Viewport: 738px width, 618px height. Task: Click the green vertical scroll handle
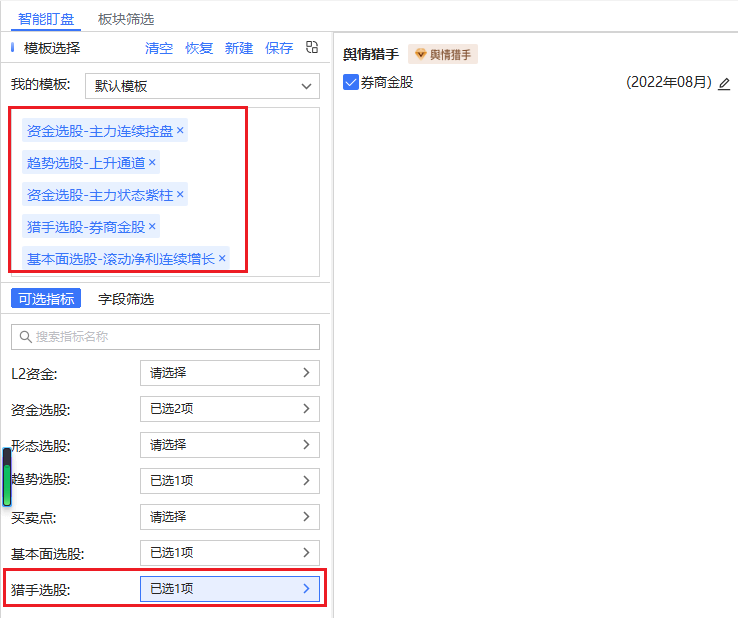click(x=7, y=477)
